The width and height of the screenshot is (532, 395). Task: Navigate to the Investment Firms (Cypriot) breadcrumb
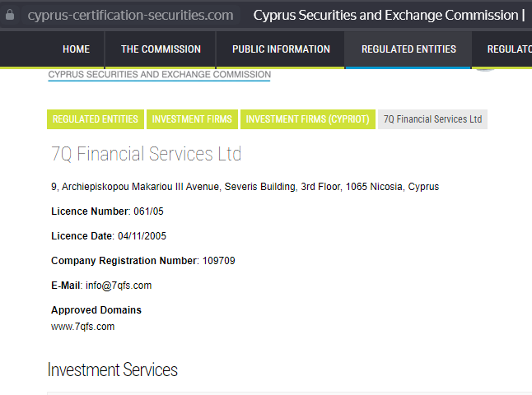[308, 119]
